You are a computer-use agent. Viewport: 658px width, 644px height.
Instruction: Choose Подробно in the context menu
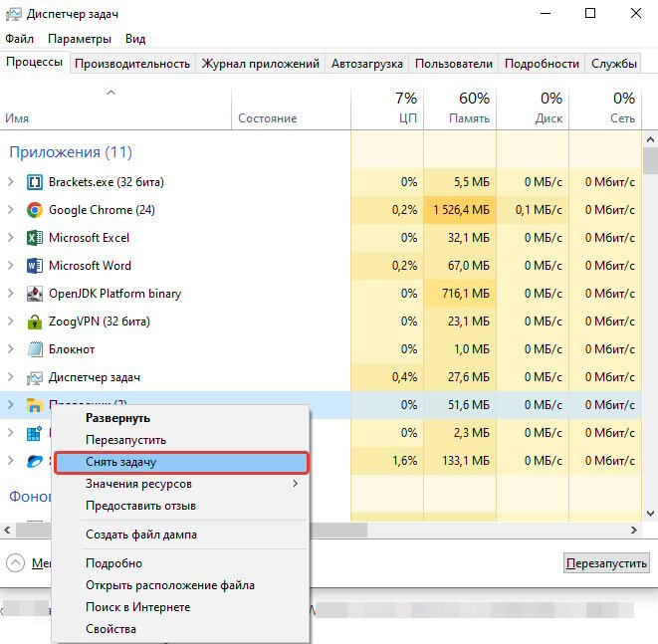pyautogui.click(x=181, y=563)
